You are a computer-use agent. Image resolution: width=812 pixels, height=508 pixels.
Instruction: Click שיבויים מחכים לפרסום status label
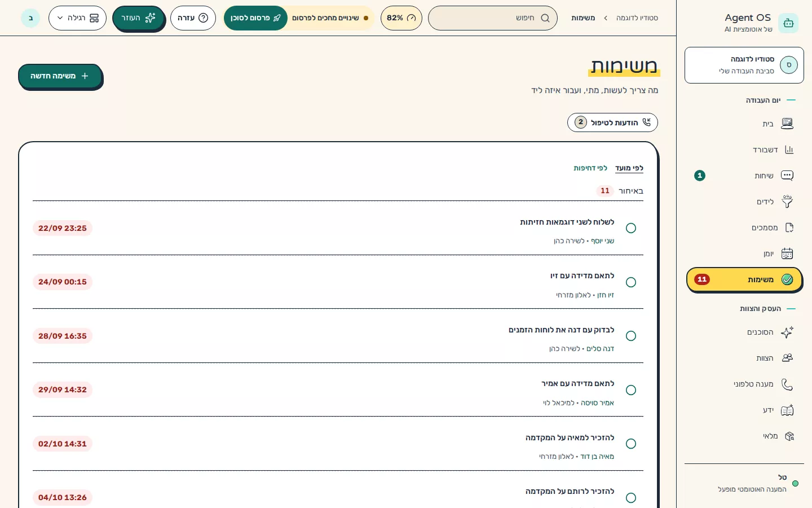[330, 18]
